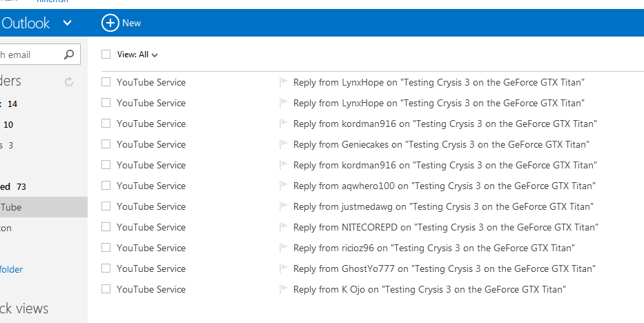Flag the reply from GhostYo777

283,268
